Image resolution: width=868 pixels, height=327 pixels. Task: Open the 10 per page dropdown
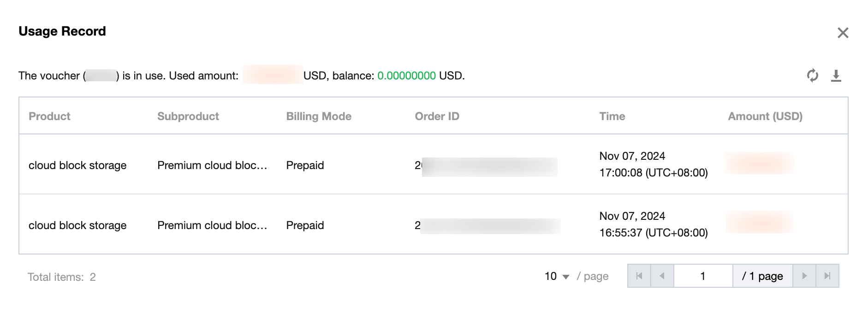tap(557, 276)
